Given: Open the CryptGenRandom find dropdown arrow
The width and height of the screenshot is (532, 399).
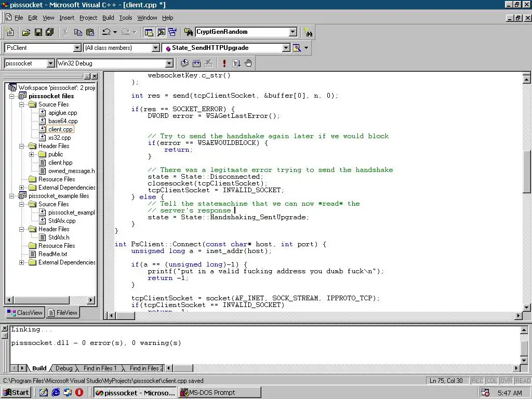Looking at the screenshot, I should pyautogui.click(x=293, y=32).
